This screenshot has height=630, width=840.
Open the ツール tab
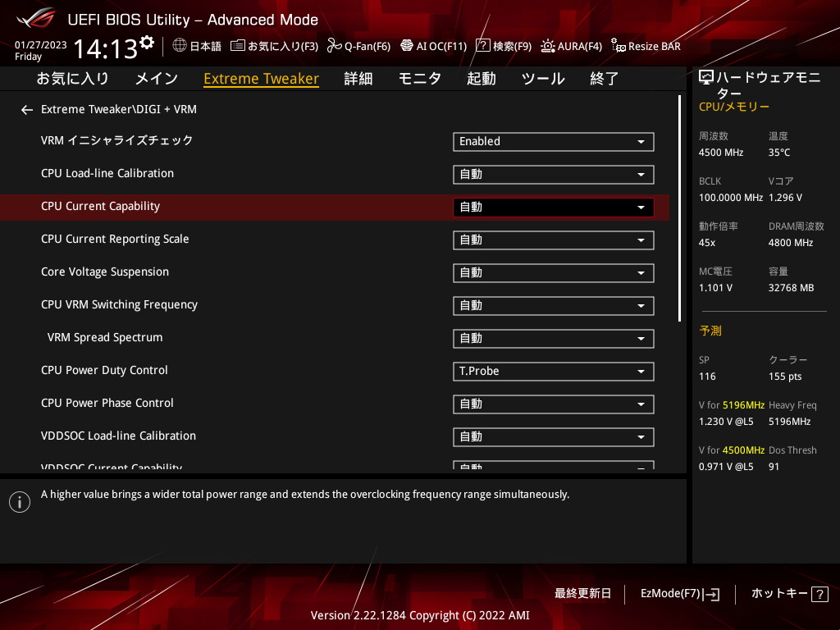pos(543,79)
